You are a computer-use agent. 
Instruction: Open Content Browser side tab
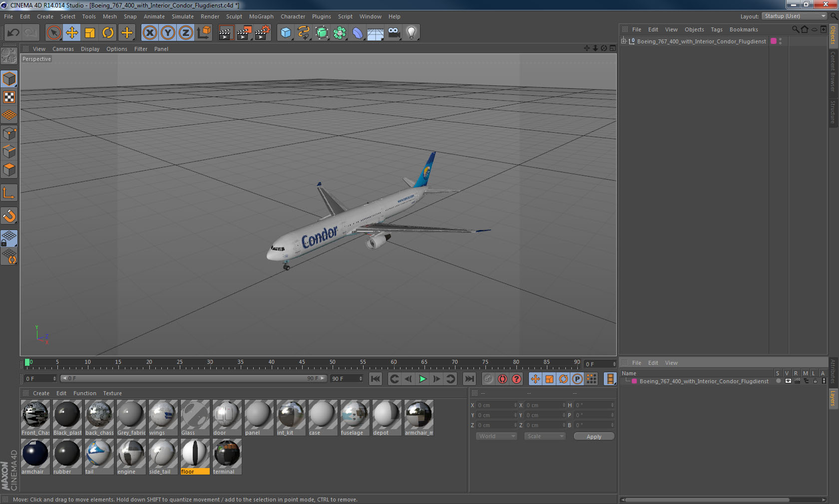(833, 71)
